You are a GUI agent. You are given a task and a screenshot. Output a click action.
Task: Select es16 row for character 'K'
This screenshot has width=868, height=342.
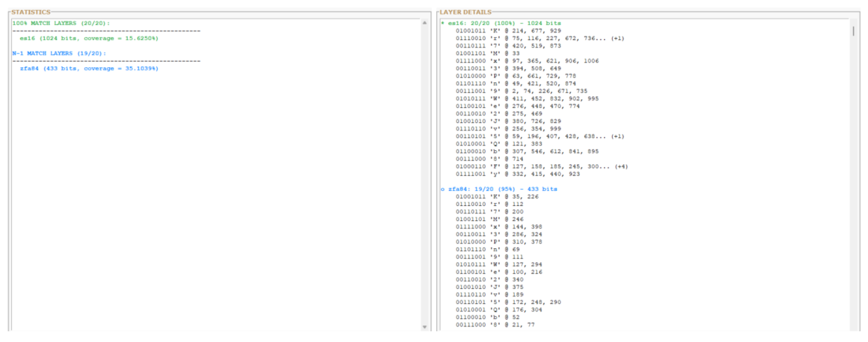point(508,31)
